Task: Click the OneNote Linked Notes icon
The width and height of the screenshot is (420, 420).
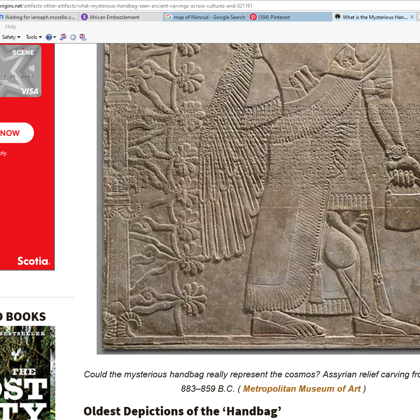Action: 83,37
